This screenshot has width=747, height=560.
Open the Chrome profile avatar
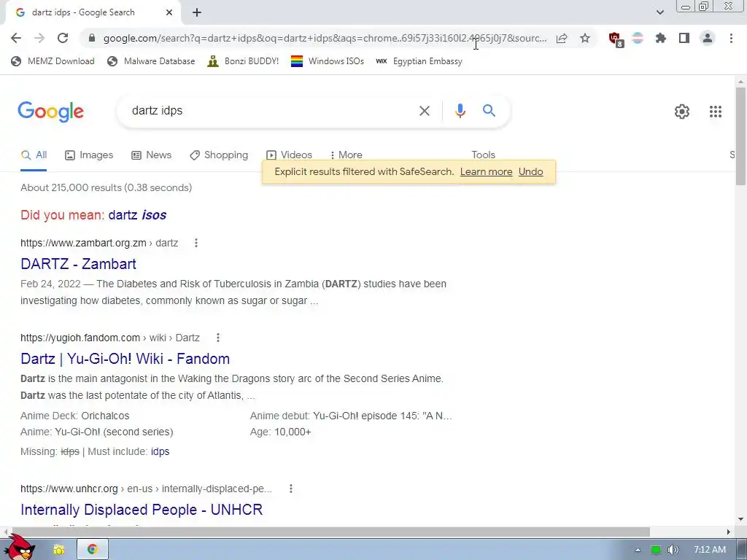pyautogui.click(x=708, y=38)
